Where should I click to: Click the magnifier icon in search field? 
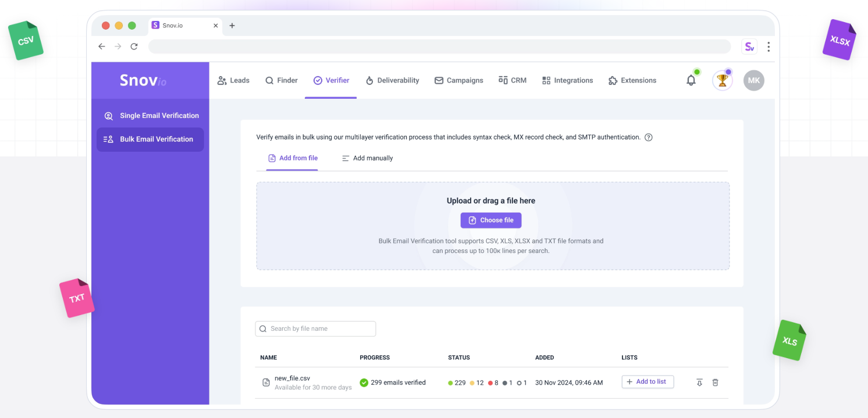coord(263,328)
